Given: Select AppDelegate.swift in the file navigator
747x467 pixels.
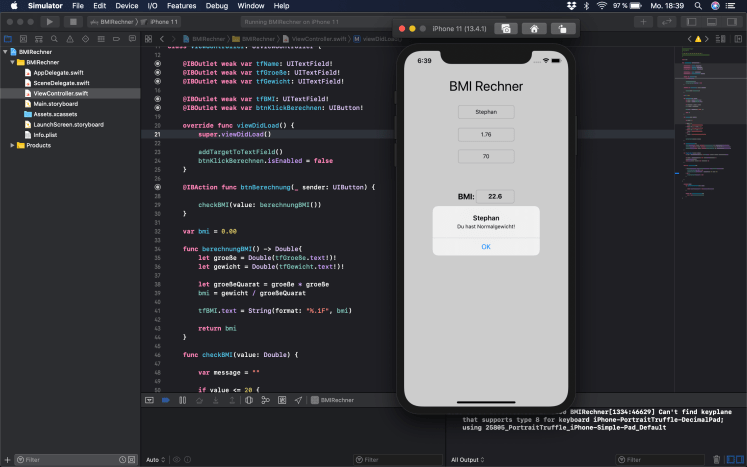Looking at the screenshot, I should [x=58, y=73].
